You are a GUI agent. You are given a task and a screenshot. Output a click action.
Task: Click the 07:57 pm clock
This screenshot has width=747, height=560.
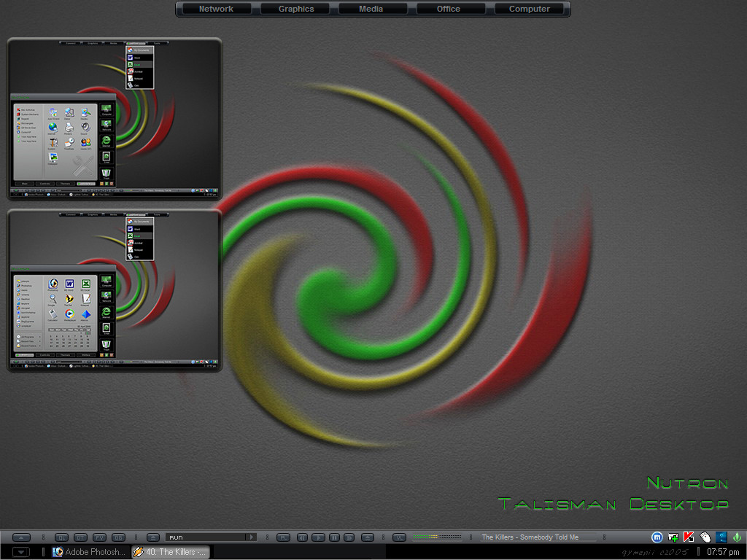[723, 552]
